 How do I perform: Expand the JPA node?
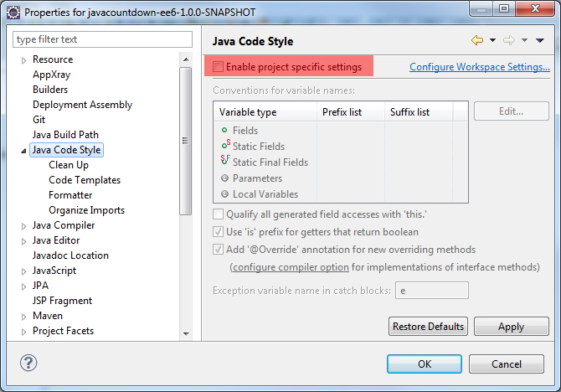point(23,286)
